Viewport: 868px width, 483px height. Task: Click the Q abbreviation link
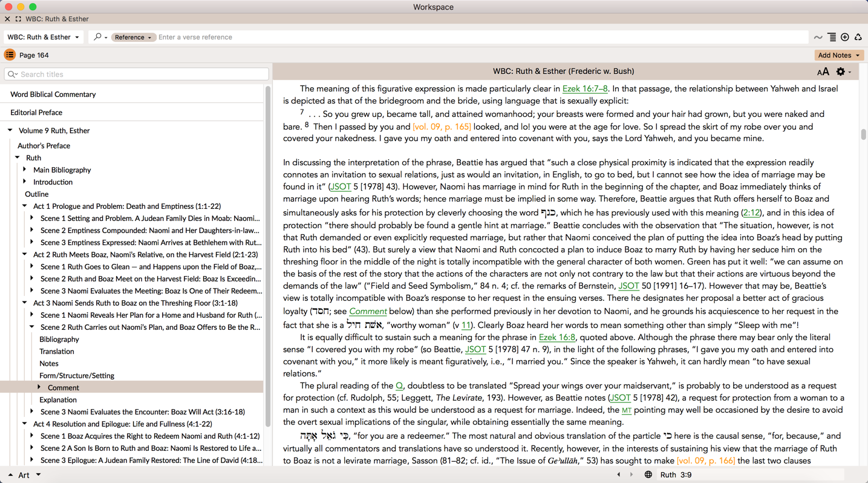399,386
